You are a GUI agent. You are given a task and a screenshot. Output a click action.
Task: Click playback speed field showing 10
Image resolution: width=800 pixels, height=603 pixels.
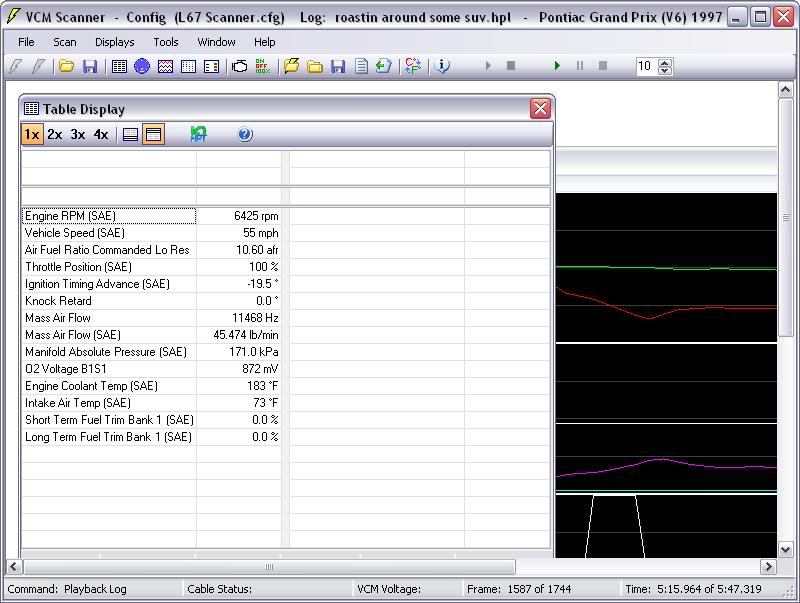[647, 66]
